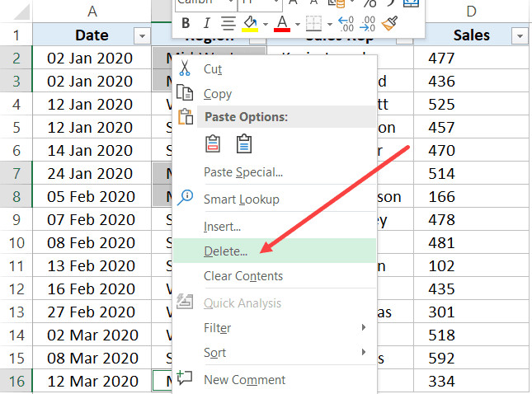
Task: Open the Sales column filter dropdown
Action: tap(520, 35)
